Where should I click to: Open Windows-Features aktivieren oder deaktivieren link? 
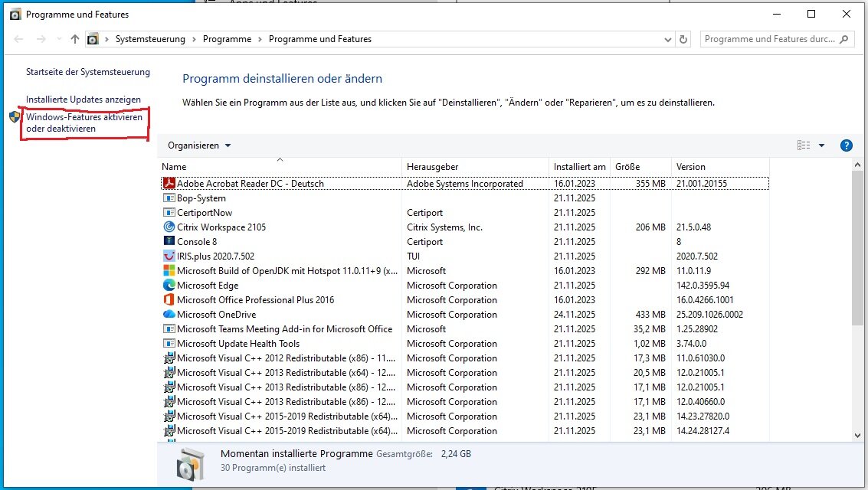tap(84, 123)
